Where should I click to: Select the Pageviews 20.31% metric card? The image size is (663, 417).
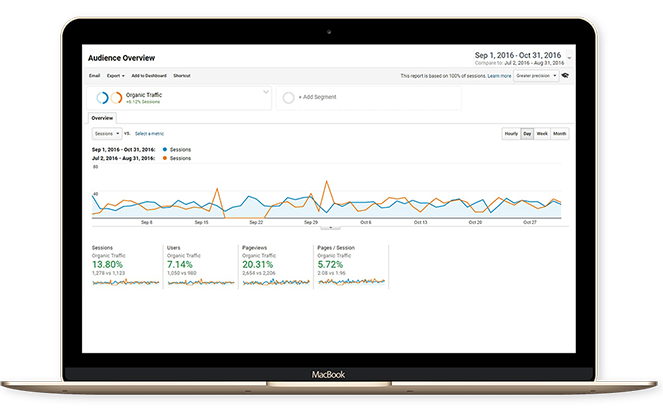[x=276, y=266]
